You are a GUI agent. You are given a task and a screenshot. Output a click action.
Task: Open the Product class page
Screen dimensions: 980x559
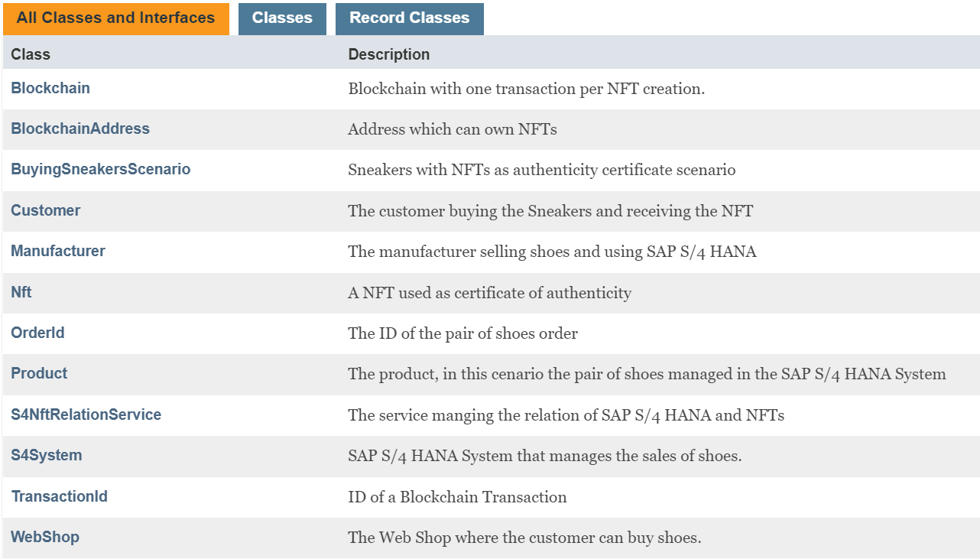[39, 373]
